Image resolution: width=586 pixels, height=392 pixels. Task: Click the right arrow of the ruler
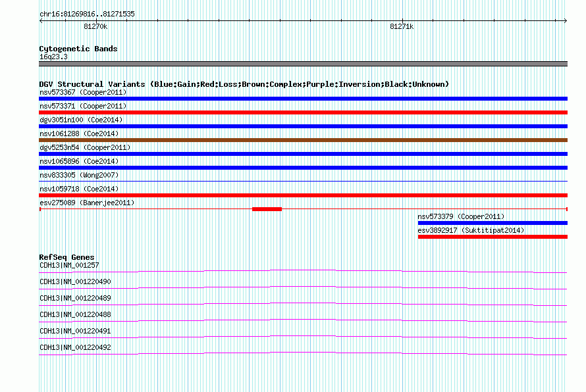point(566,21)
